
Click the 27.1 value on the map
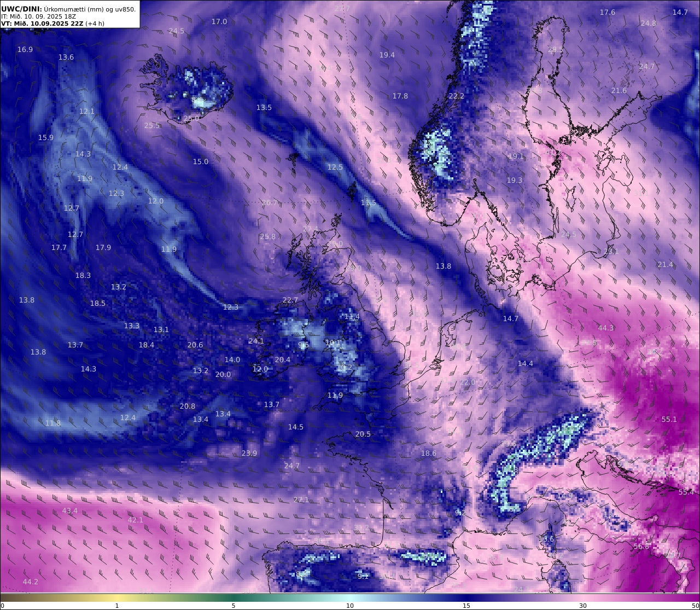point(301,500)
